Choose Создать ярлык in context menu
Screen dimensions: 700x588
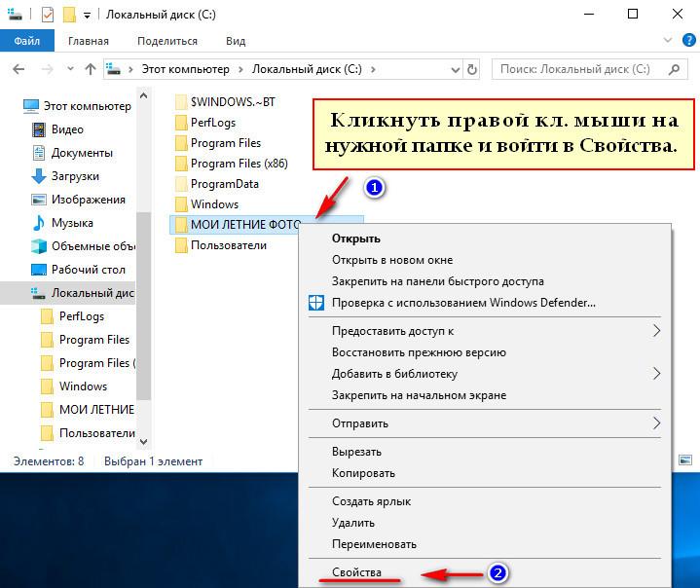tap(485, 501)
